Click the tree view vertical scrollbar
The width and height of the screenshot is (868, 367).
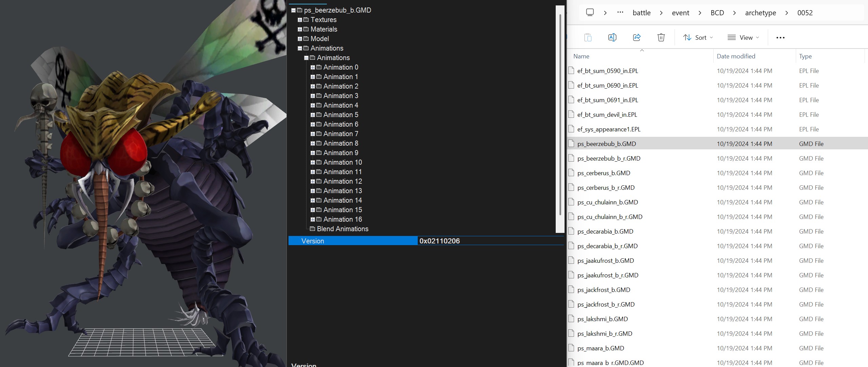(560, 115)
